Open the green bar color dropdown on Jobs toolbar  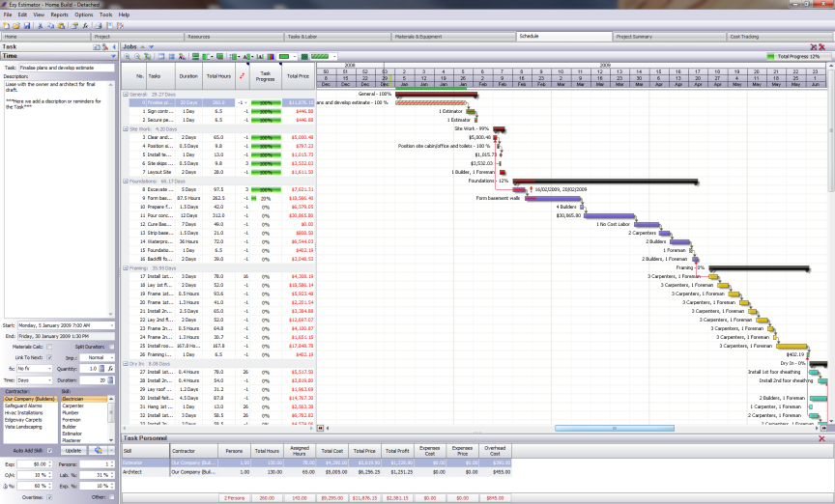point(295,56)
